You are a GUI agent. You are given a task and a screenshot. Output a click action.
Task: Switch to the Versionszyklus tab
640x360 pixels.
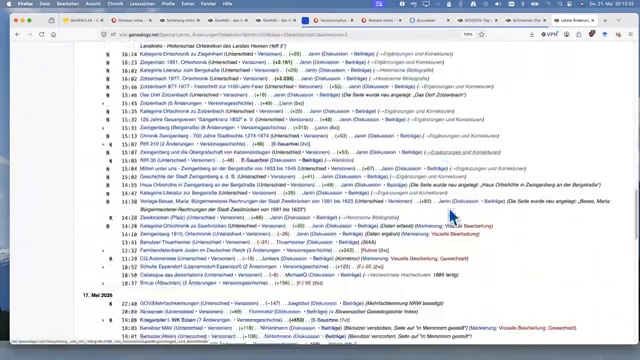[334, 20]
